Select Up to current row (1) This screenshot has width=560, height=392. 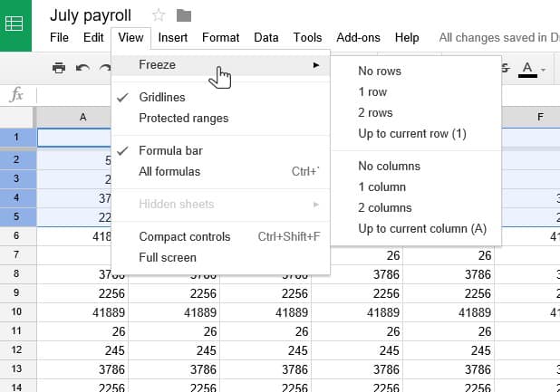(411, 134)
